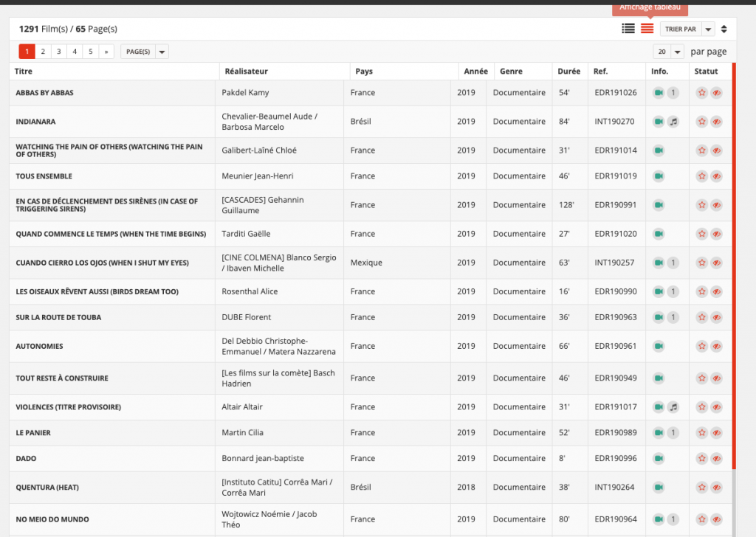The height and width of the screenshot is (537, 756).
Task: Toggle favorite star for SUR LA ROUTE DE TOUBA
Action: tap(702, 318)
